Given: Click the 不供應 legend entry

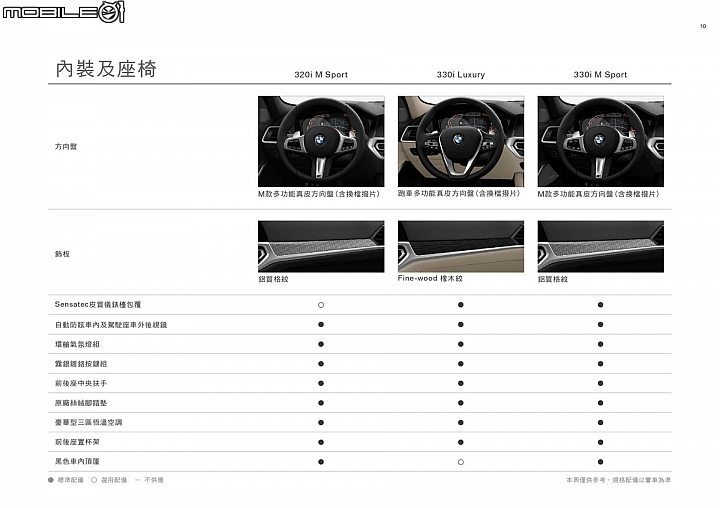Looking at the screenshot, I should (149, 480).
